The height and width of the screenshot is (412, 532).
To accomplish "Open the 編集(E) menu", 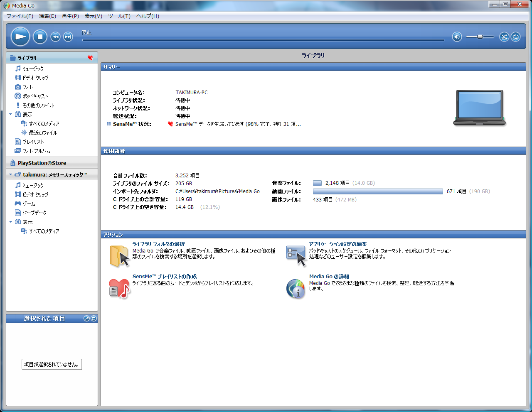I will tap(47, 16).
